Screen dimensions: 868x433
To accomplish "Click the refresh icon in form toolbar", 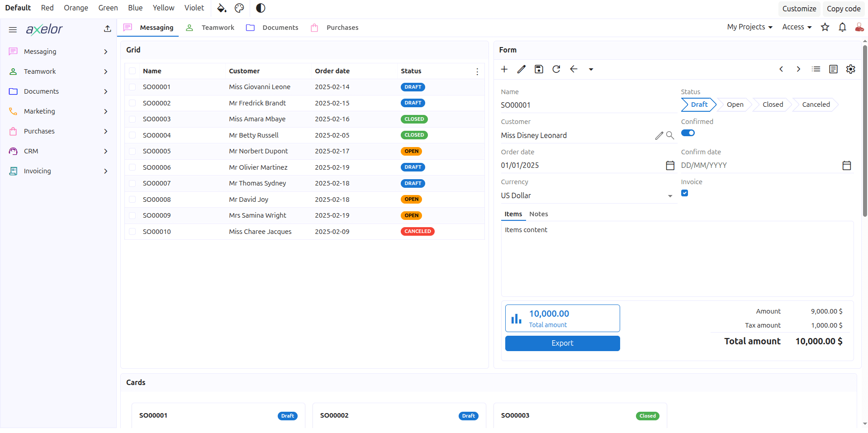I will [x=556, y=69].
